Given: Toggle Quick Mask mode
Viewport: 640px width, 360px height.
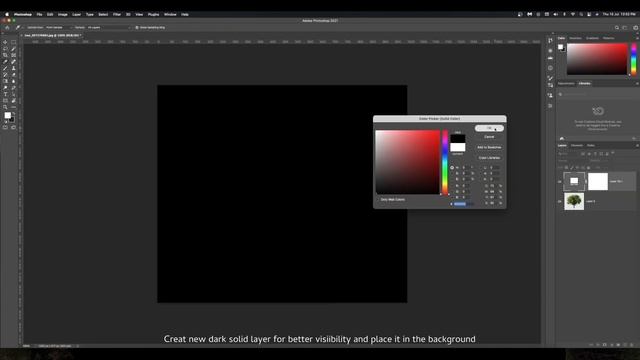Looking at the screenshot, I should coord(5,127).
